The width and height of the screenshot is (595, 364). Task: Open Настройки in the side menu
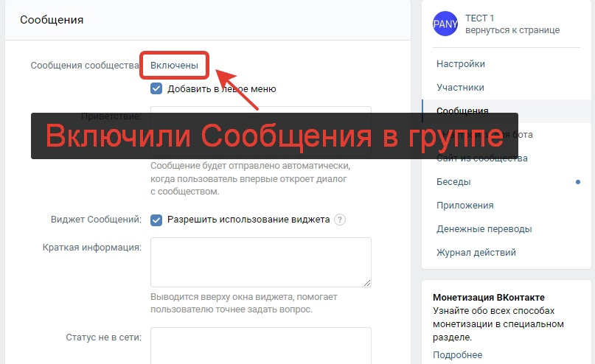click(461, 63)
